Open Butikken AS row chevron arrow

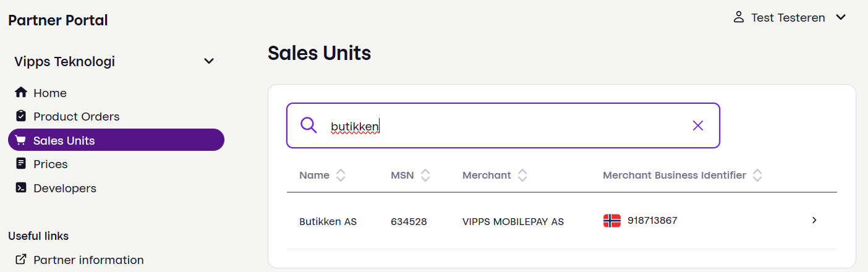tap(814, 220)
